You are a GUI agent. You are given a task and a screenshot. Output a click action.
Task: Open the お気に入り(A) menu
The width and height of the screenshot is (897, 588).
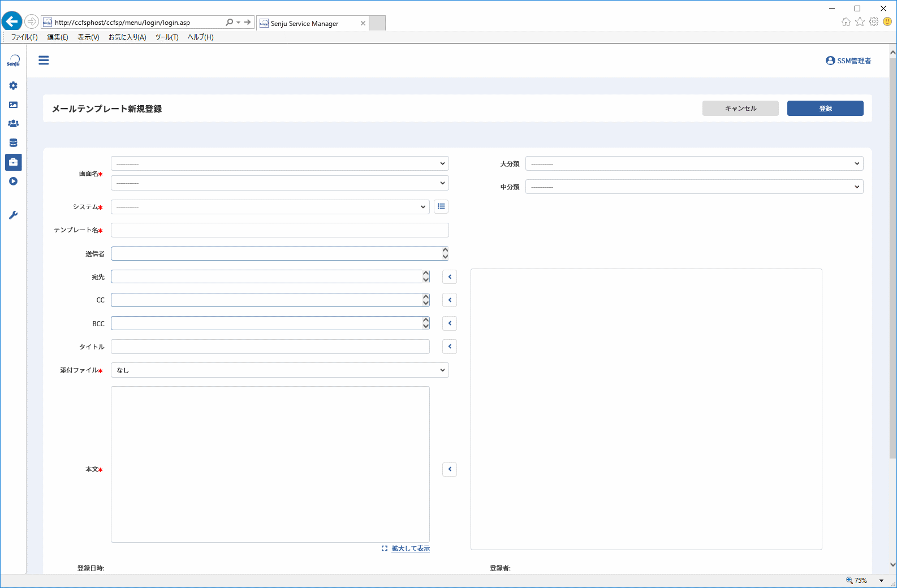127,37
